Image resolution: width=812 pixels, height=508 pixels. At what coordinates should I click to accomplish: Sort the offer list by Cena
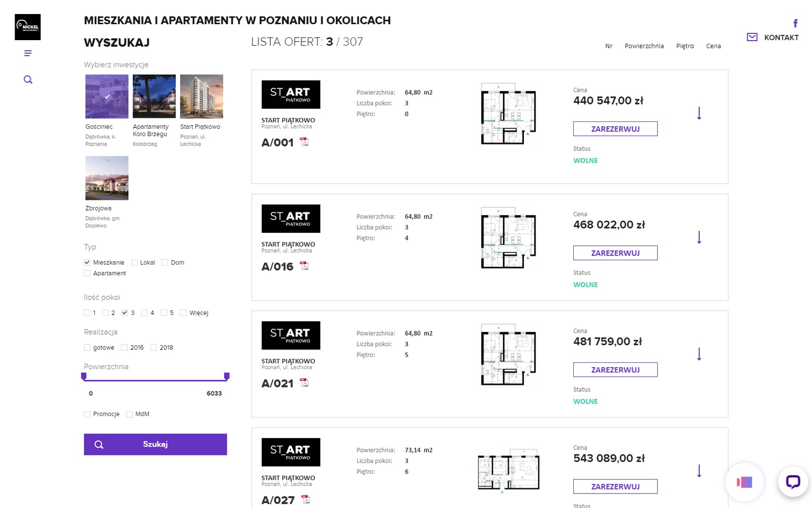click(x=713, y=46)
